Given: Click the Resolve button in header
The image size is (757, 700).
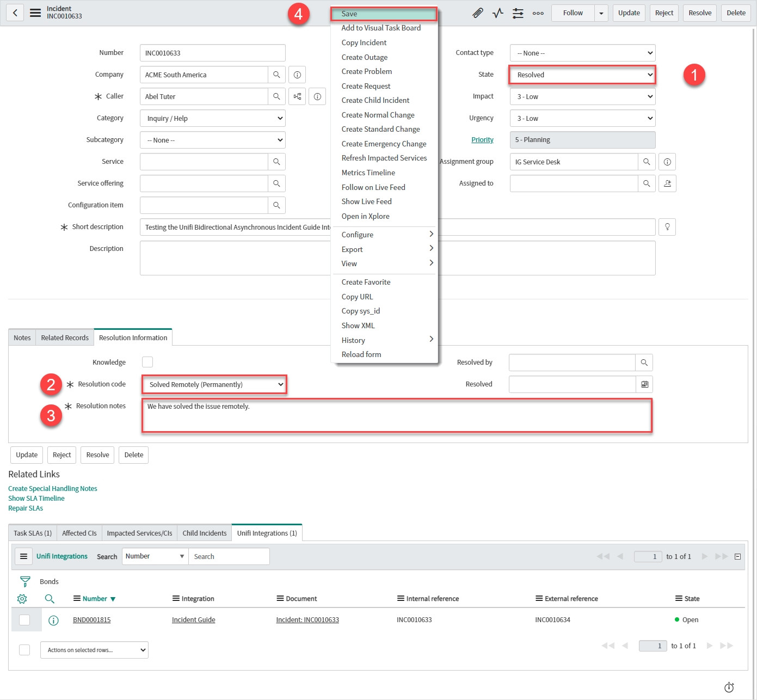Looking at the screenshot, I should point(700,13).
